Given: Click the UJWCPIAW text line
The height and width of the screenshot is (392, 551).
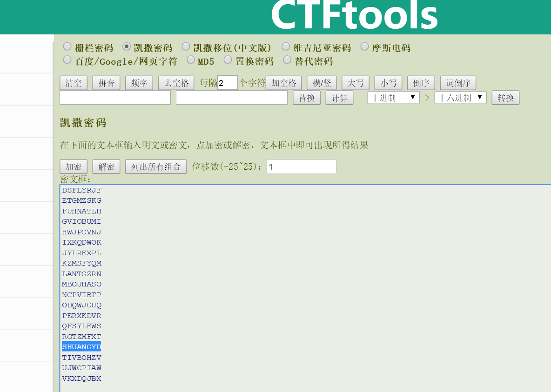Looking at the screenshot, I should 81,368.
